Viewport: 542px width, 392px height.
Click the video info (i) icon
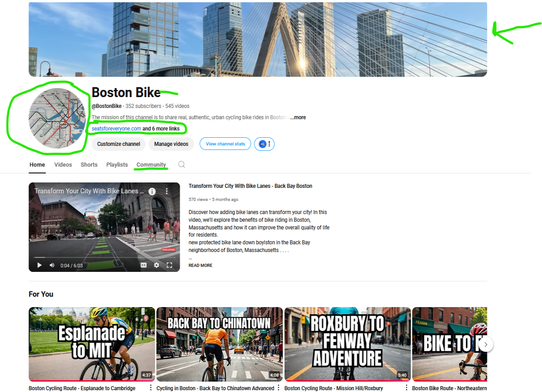(152, 191)
